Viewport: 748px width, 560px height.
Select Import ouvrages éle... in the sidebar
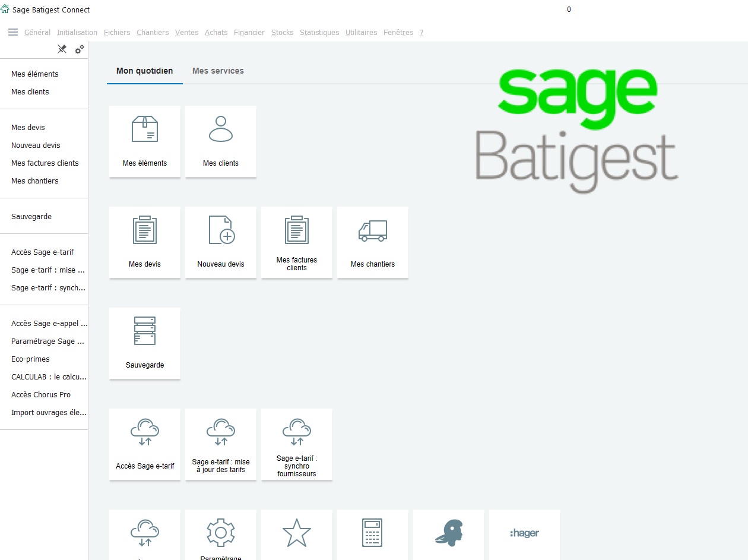pyautogui.click(x=49, y=413)
